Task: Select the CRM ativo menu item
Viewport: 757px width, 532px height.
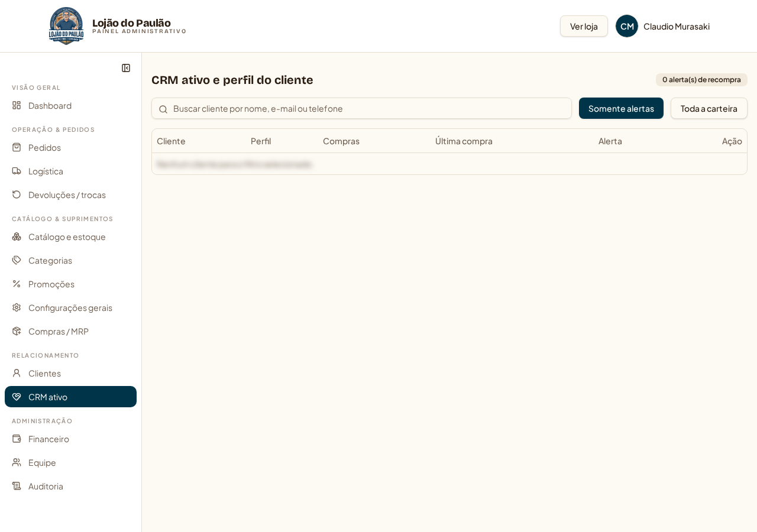Action: coord(70,397)
